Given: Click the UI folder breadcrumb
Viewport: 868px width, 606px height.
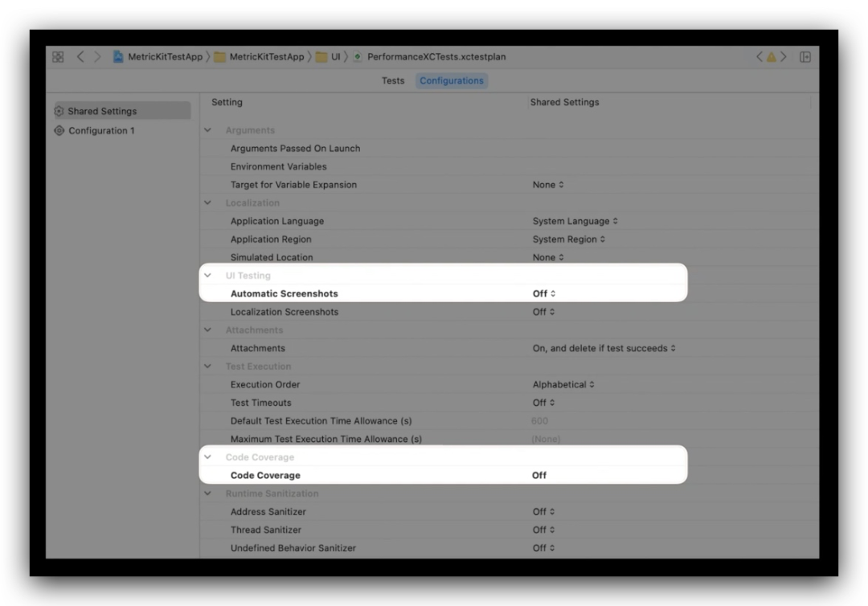Looking at the screenshot, I should click(x=328, y=57).
